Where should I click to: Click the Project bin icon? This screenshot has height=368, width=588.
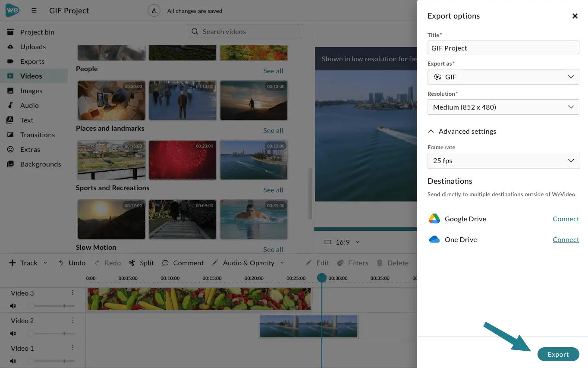coord(10,32)
